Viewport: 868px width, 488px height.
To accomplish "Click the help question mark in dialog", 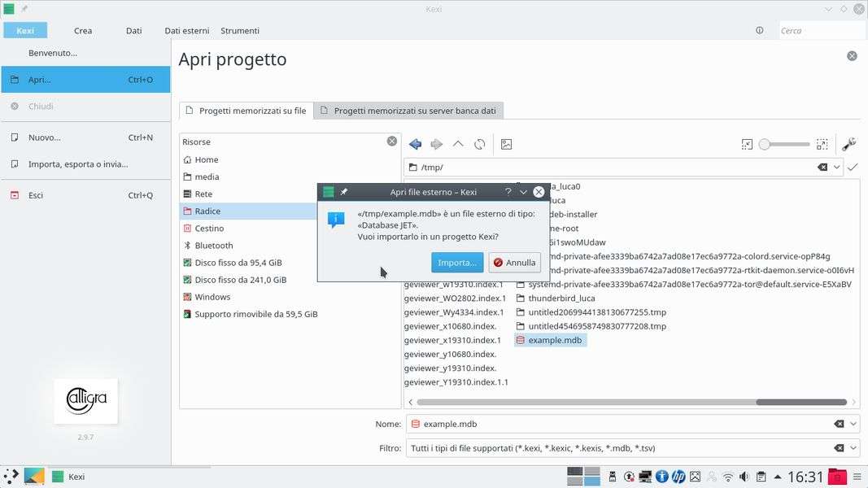I will [x=508, y=191].
